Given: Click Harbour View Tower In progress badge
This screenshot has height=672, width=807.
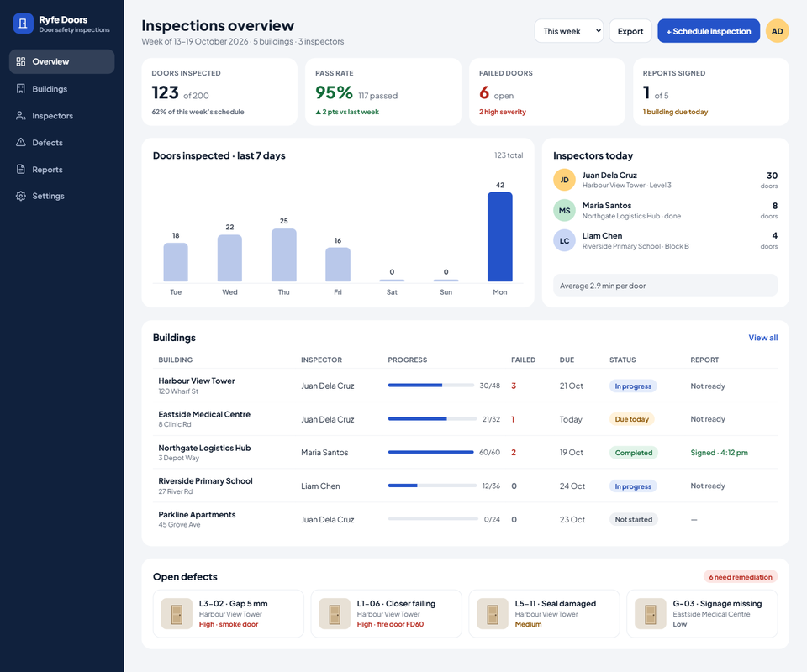Looking at the screenshot, I should [633, 386].
